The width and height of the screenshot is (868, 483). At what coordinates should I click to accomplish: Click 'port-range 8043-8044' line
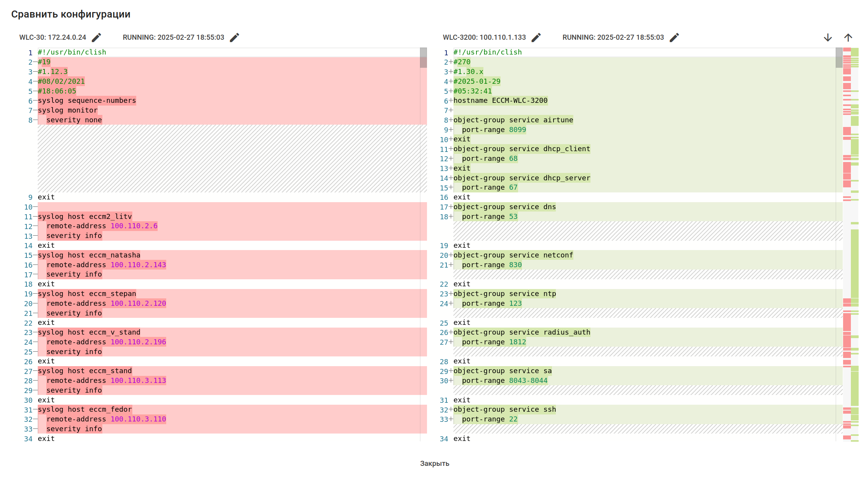pos(504,381)
